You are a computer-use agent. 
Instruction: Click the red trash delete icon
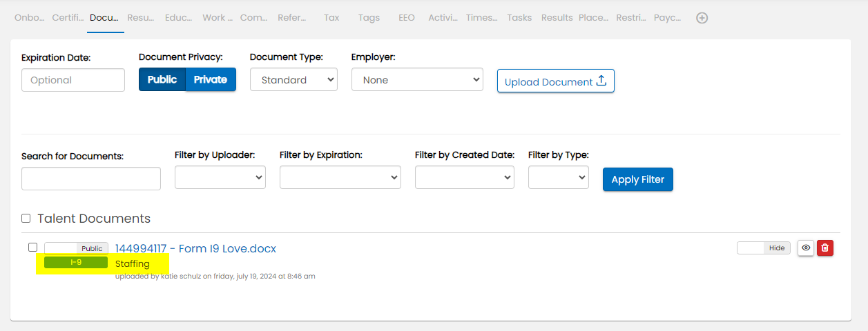coord(825,248)
